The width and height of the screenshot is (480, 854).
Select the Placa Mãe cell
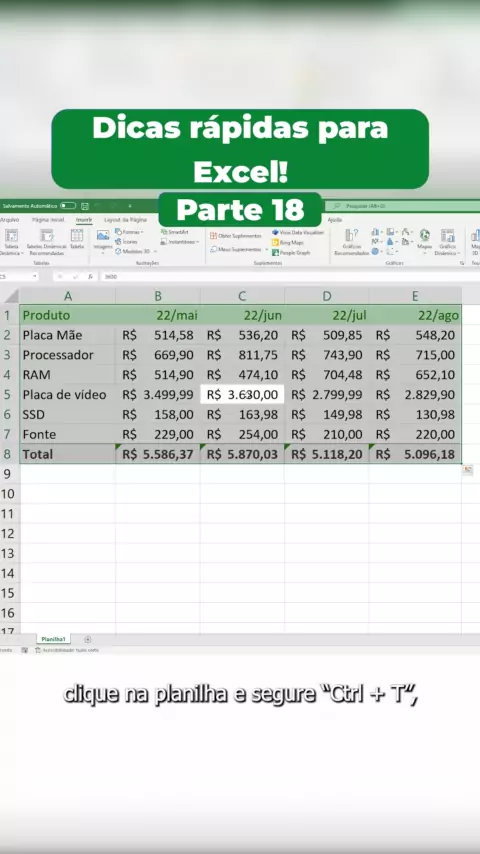point(68,335)
